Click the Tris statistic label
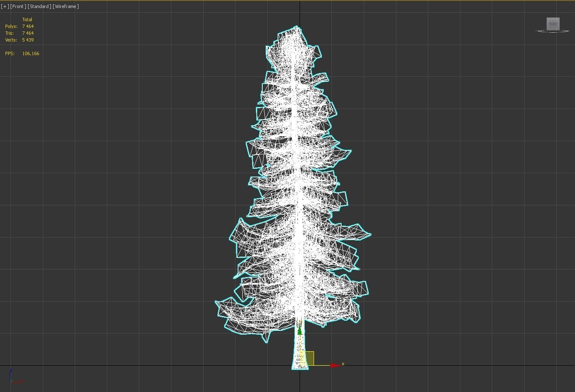Image resolution: width=575 pixels, height=392 pixels. [x=9, y=33]
